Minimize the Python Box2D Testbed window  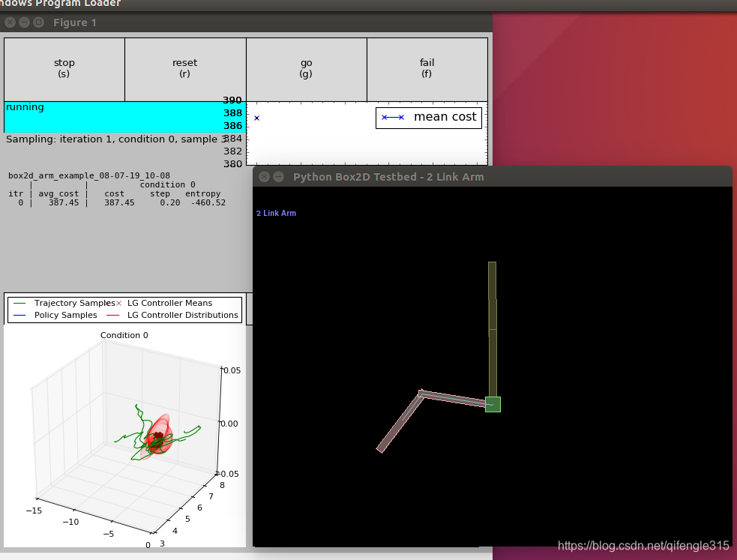click(x=279, y=177)
